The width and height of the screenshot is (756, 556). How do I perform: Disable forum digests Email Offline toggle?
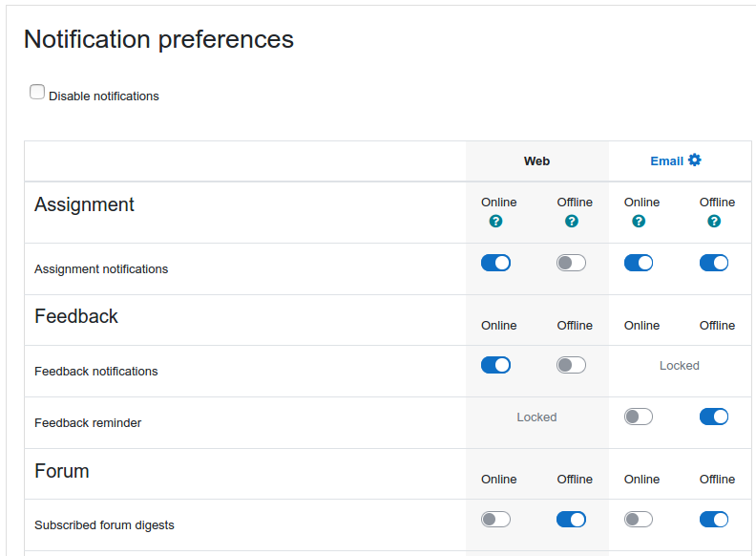click(714, 520)
